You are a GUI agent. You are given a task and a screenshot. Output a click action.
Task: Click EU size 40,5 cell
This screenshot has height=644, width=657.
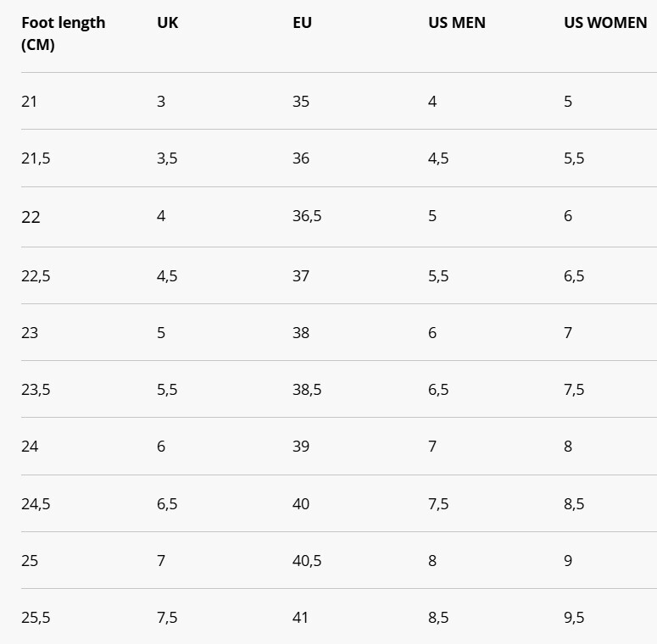pos(307,561)
